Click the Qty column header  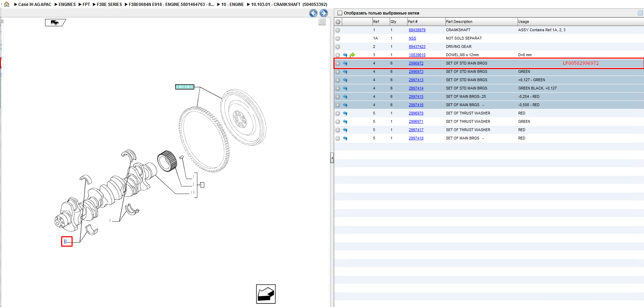398,22
